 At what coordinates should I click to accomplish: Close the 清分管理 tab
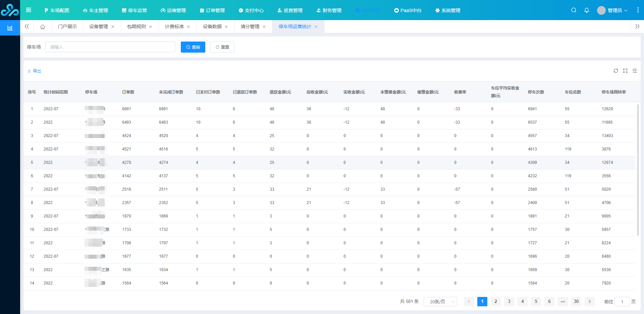pos(264,27)
